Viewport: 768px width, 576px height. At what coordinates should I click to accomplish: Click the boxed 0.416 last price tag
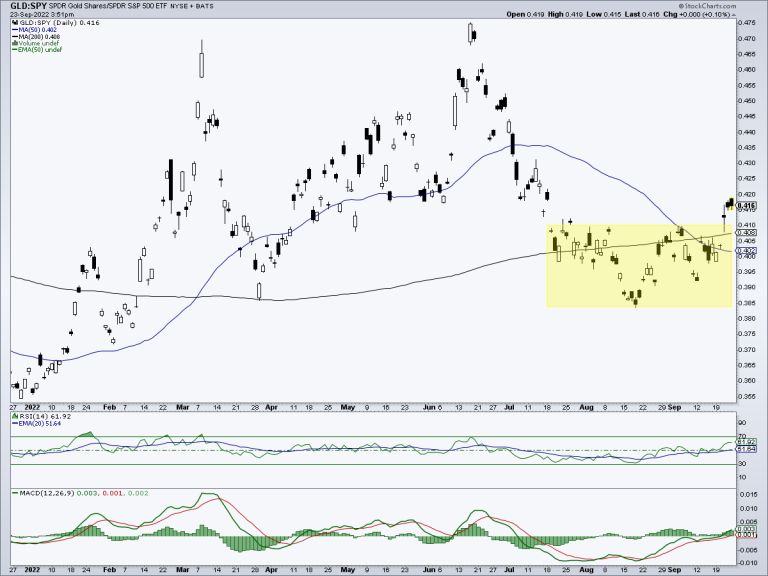[747, 206]
